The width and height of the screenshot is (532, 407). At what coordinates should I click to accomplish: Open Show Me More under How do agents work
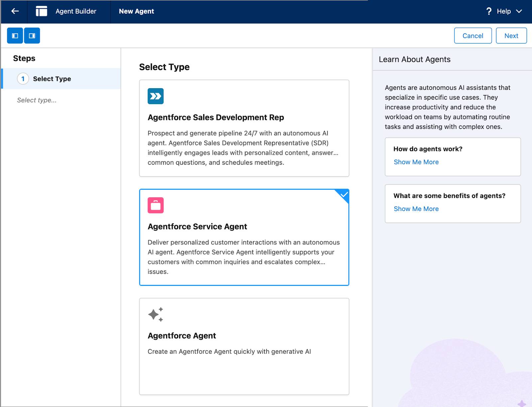tap(416, 162)
